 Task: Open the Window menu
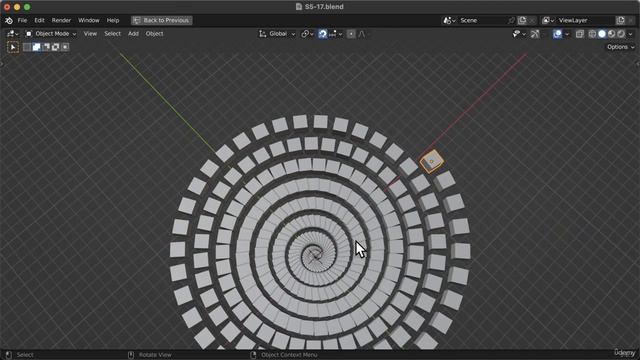pyautogui.click(x=89, y=20)
